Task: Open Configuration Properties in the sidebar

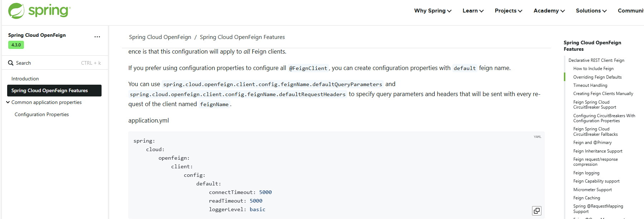Action: (42, 114)
